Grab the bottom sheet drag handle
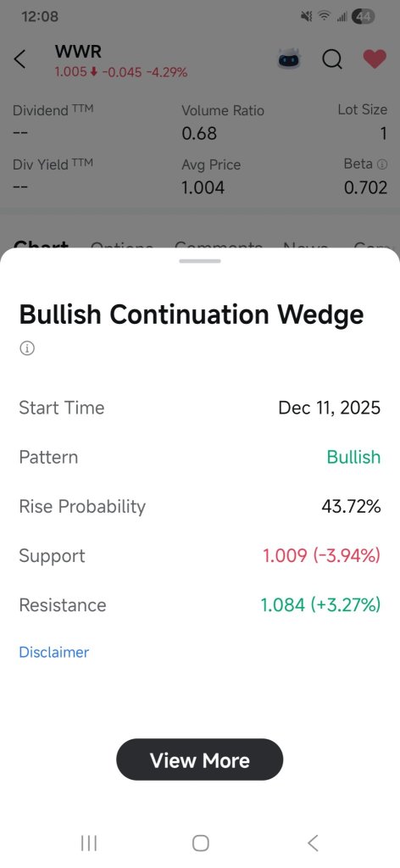The image size is (400, 868). [x=200, y=261]
